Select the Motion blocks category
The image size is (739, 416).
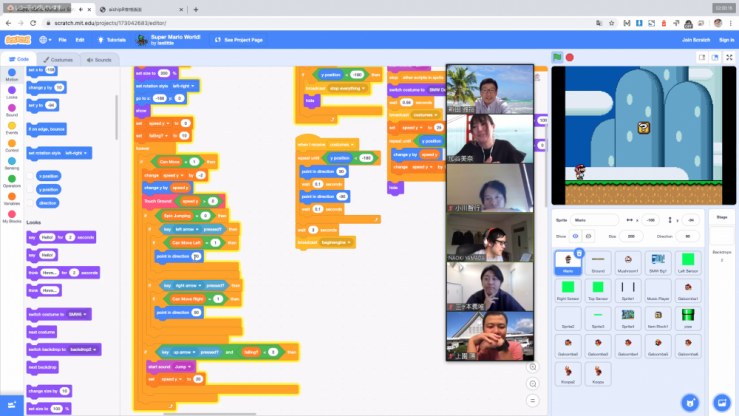(12, 75)
